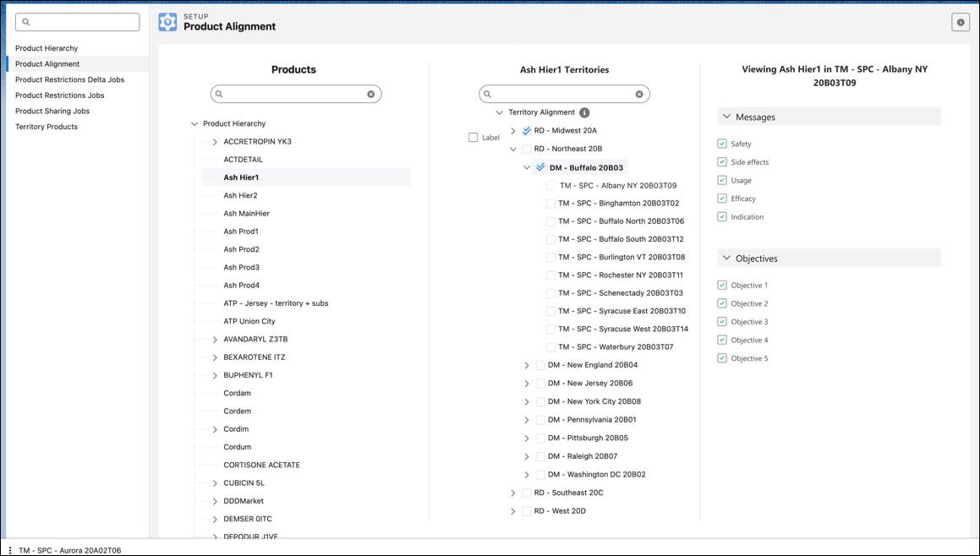Uncheck the Safety message checkbox
980x556 pixels.
722,144
